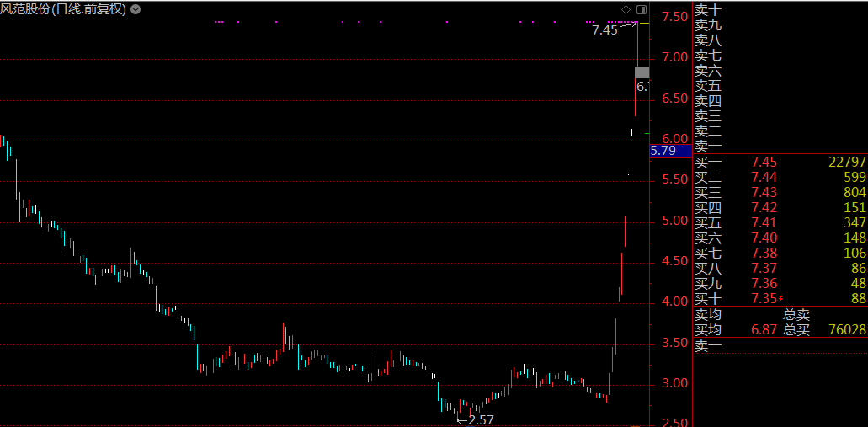Click the 7.50 price axis label
Screen dimensions: 868x427
coord(674,17)
